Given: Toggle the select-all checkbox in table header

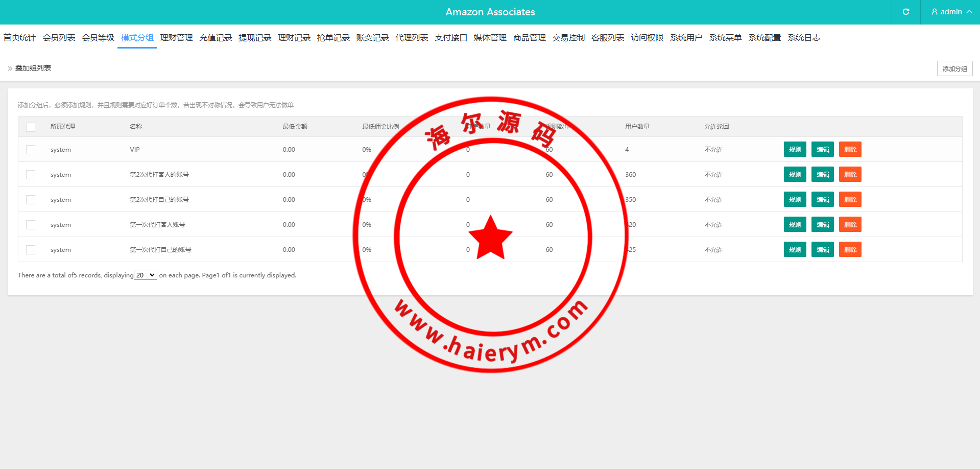Looking at the screenshot, I should click(31, 127).
